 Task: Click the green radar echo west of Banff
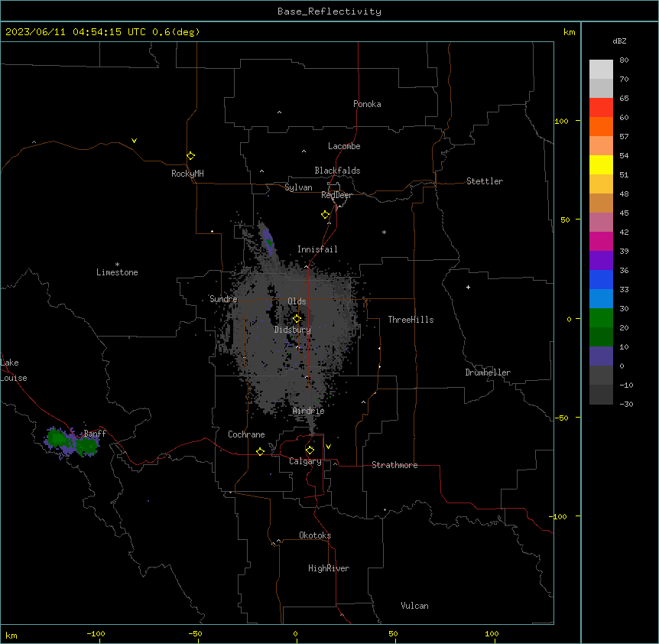point(57,438)
